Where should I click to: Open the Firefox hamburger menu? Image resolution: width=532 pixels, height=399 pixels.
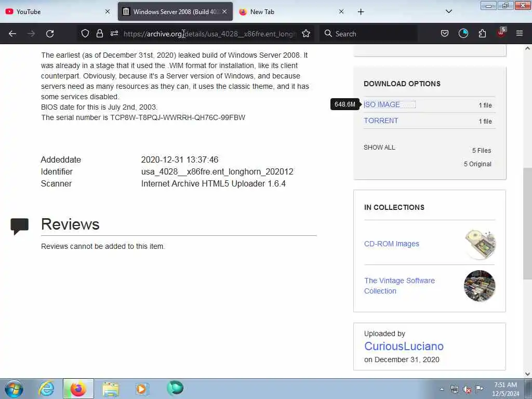520,34
